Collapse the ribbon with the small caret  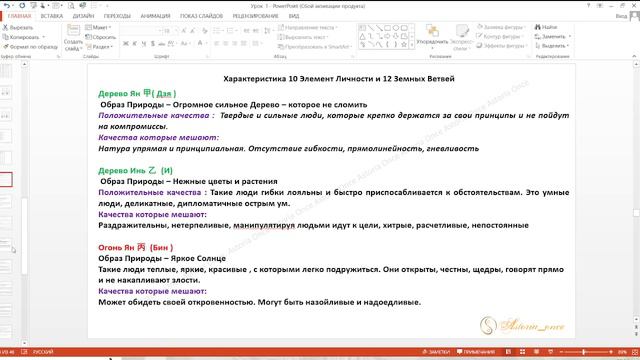coord(634,56)
